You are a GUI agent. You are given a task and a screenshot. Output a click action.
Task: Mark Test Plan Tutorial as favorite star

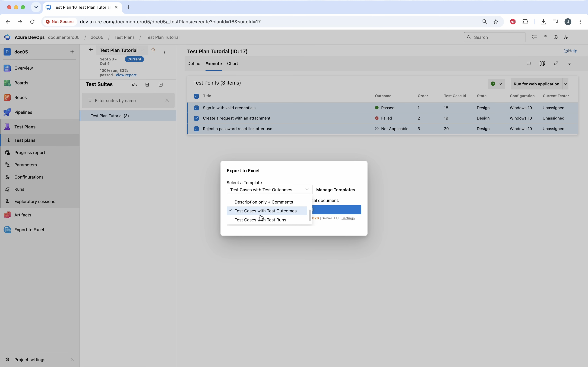[x=153, y=50]
